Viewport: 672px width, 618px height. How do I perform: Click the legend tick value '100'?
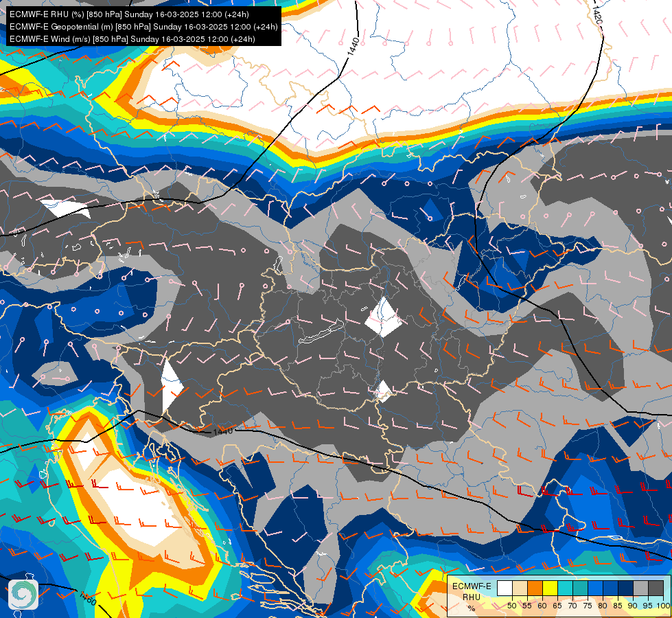tap(663, 606)
